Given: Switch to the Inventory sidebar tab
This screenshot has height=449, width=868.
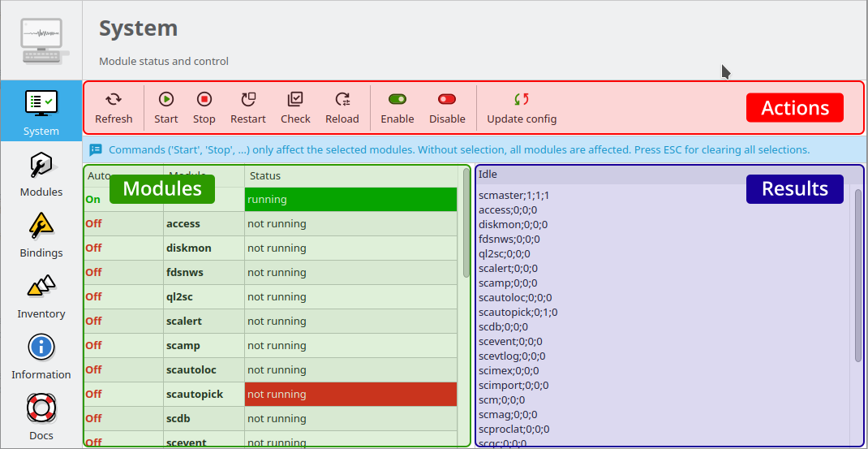Looking at the screenshot, I should 41,296.
